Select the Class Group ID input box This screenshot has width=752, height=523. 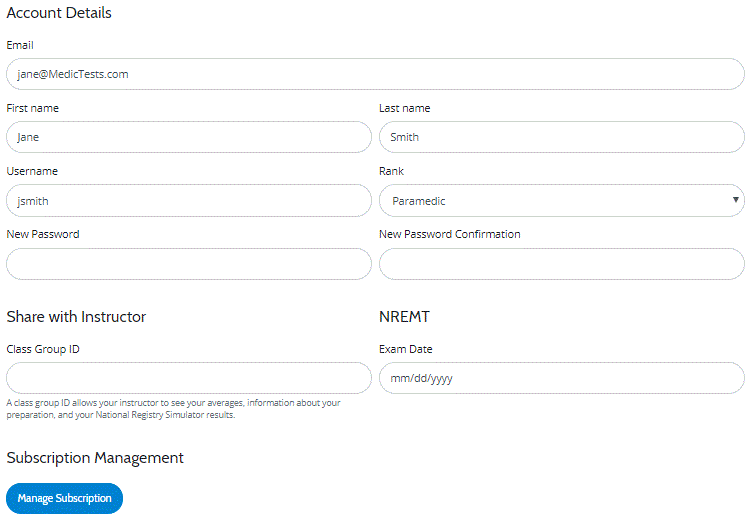tap(188, 378)
